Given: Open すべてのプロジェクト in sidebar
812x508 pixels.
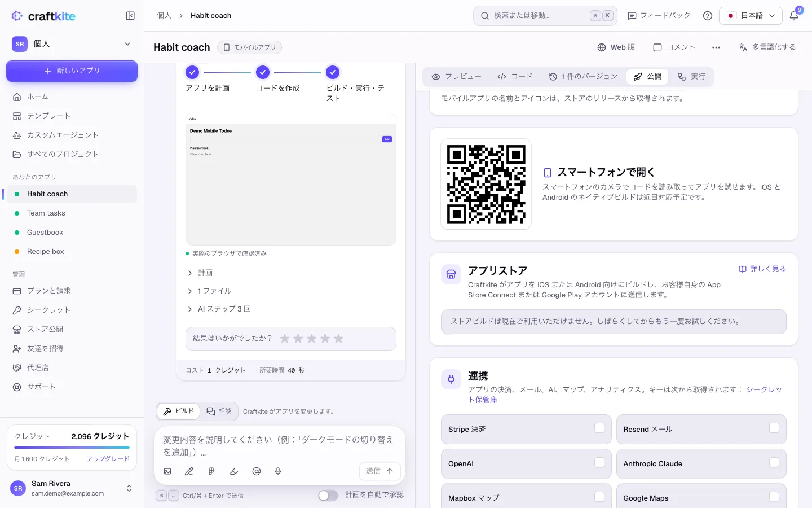Looking at the screenshot, I should click(72, 154).
